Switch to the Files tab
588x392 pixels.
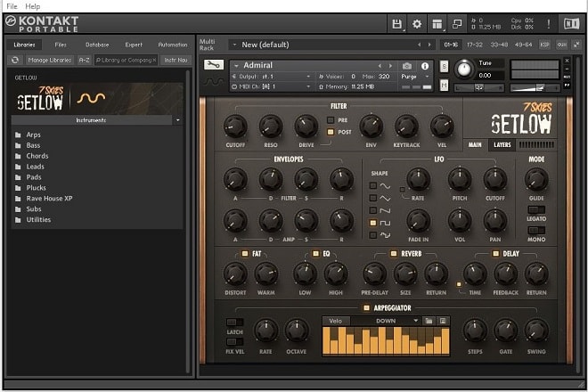pyautogui.click(x=61, y=45)
